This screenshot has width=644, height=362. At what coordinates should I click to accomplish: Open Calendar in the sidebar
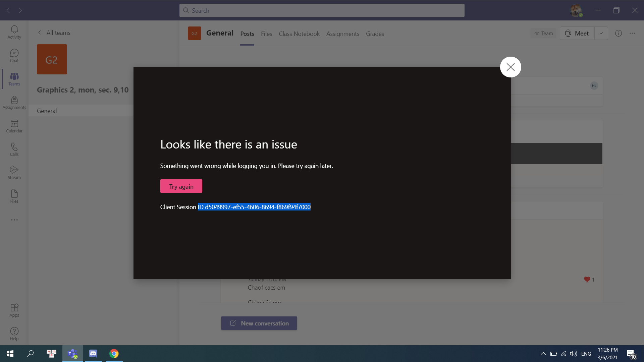[14, 126]
